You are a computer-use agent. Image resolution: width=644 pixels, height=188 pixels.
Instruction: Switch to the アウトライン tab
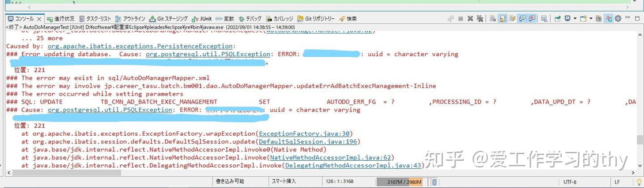click(130, 19)
